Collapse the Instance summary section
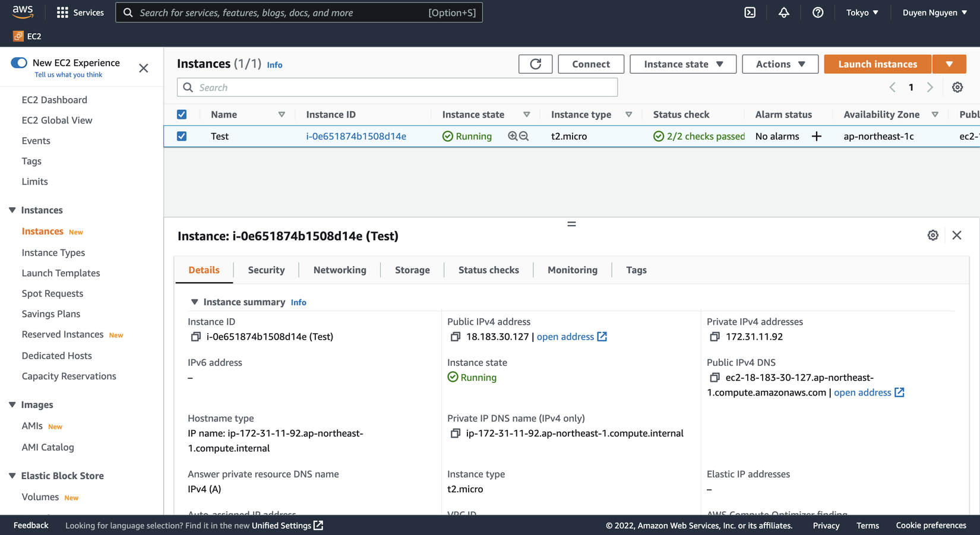 point(194,302)
